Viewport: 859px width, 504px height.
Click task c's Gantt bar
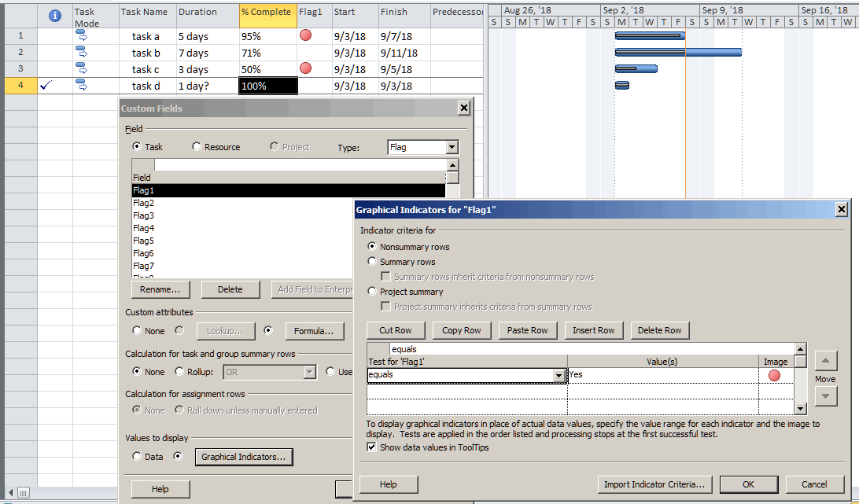(x=636, y=68)
